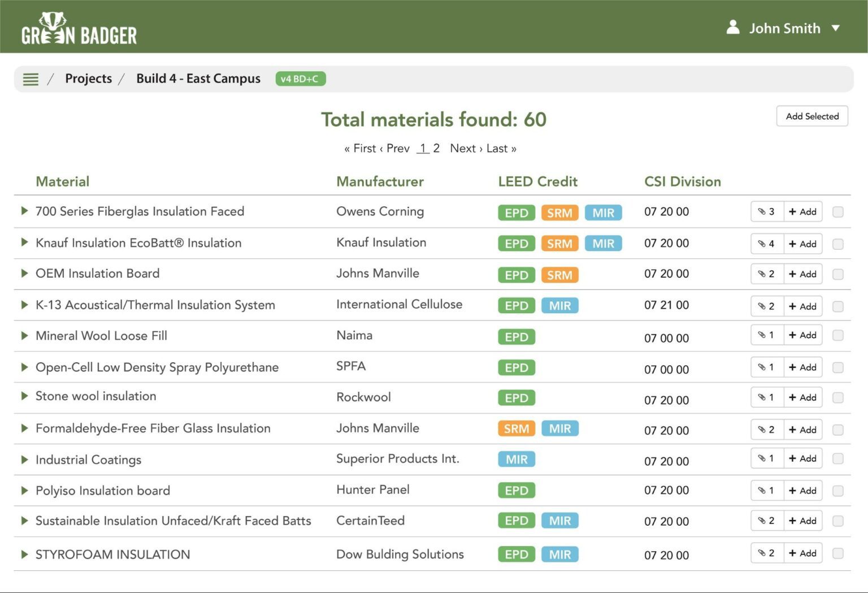
Task: Click the v4 BD+C version badge
Action: tap(300, 79)
